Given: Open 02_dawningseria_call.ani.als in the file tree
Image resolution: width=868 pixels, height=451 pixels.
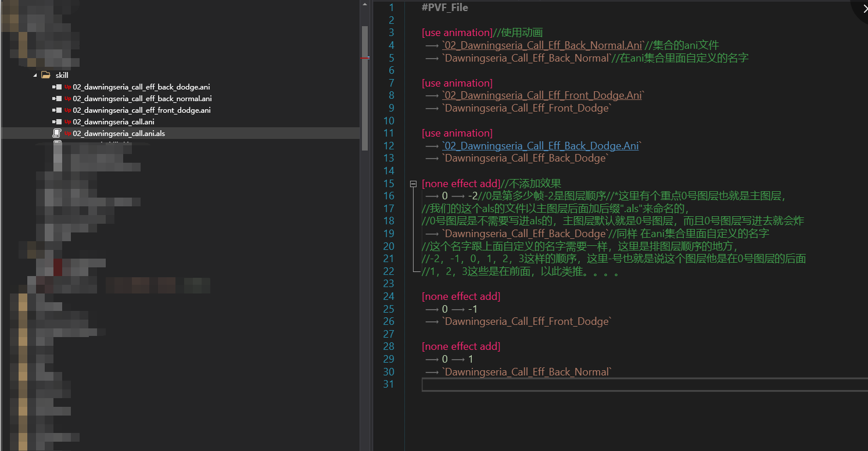Looking at the screenshot, I should coord(119,133).
